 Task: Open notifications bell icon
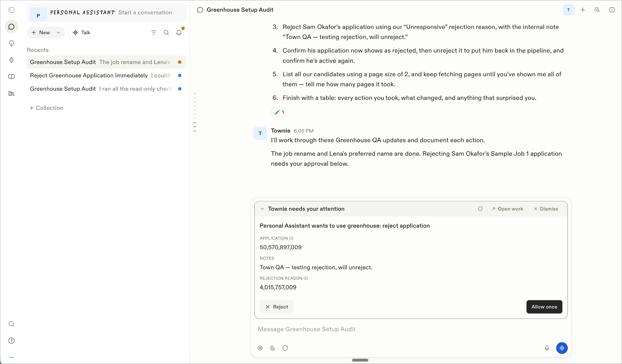click(179, 32)
